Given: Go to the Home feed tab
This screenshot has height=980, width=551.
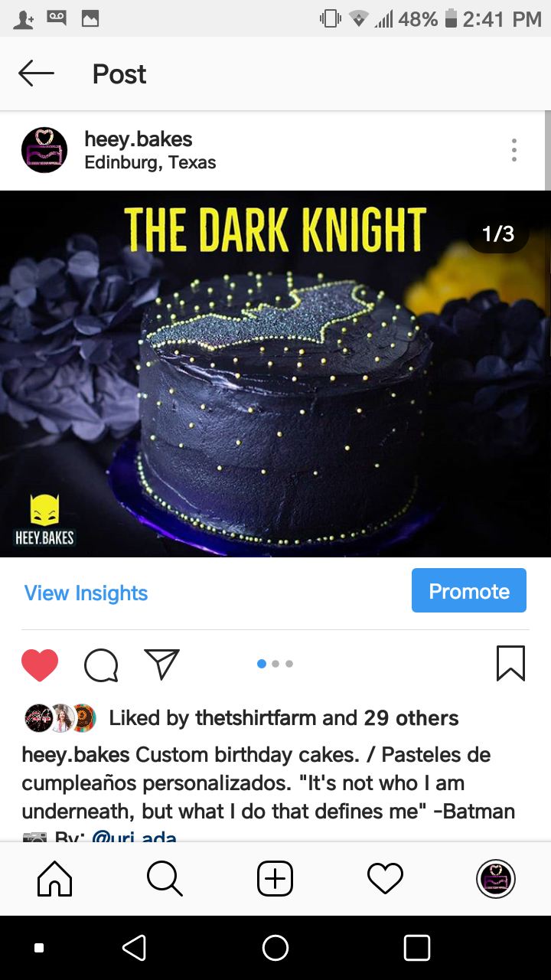Looking at the screenshot, I should pos(55,879).
